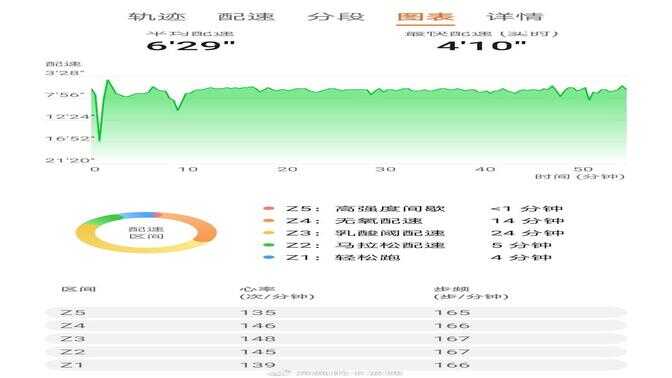Click the 3'28" pace axis label
The width and height of the screenshot is (672, 378).
[64, 73]
